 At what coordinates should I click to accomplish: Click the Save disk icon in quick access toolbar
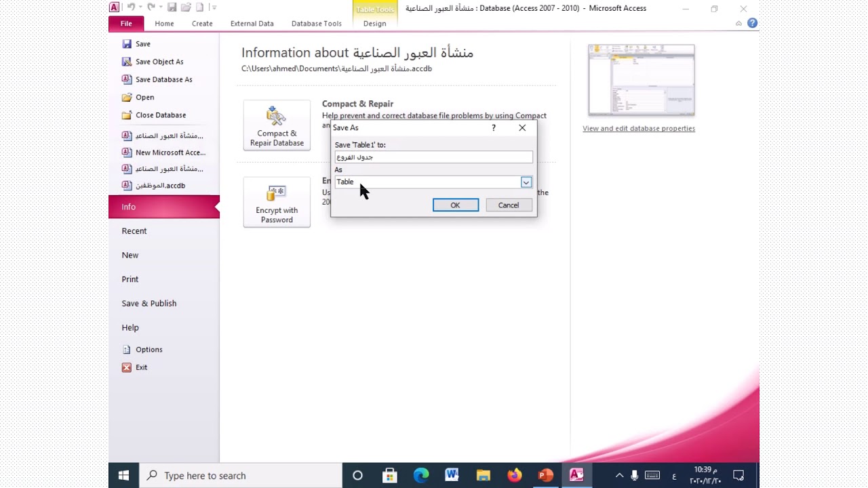tap(172, 7)
